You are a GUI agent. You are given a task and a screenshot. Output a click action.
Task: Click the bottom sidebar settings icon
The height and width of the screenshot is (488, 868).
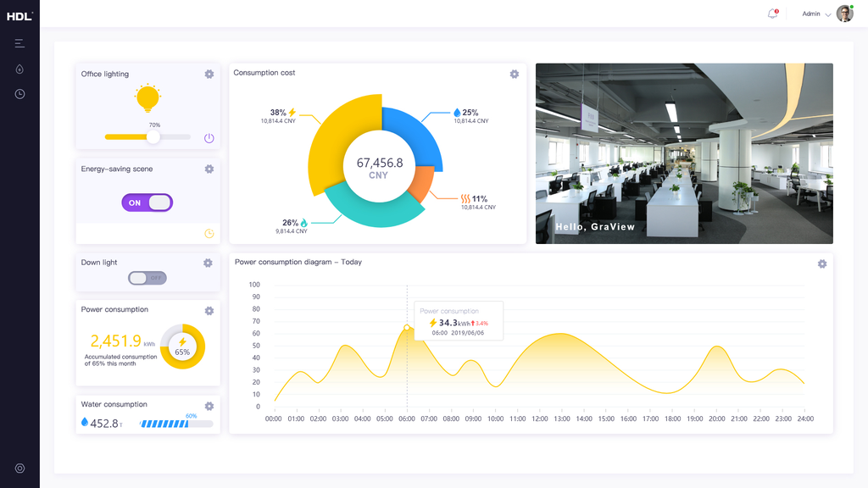(19, 469)
